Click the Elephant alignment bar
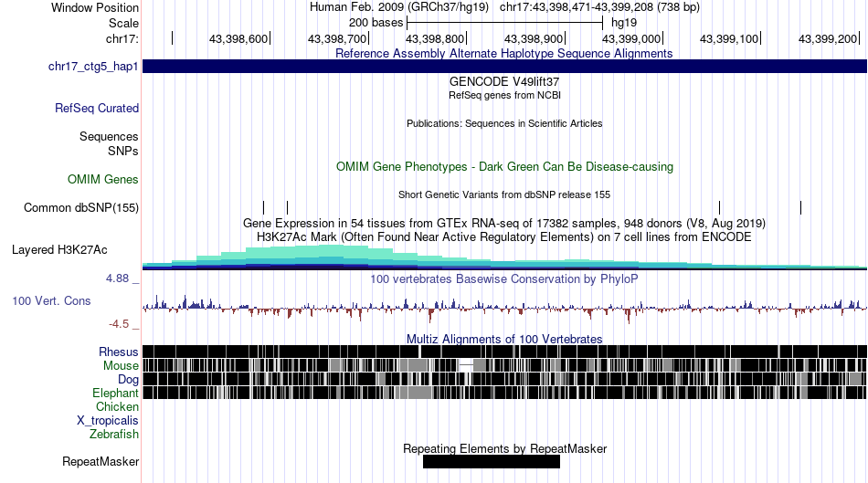 click(504, 393)
